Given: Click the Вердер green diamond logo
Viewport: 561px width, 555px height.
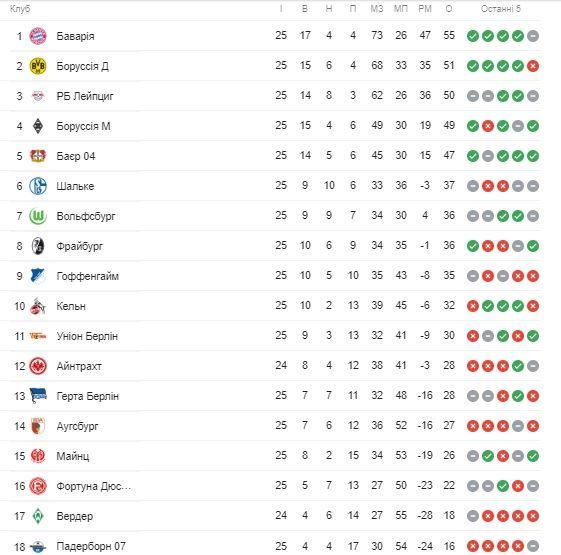Looking at the screenshot, I should coord(38,516).
